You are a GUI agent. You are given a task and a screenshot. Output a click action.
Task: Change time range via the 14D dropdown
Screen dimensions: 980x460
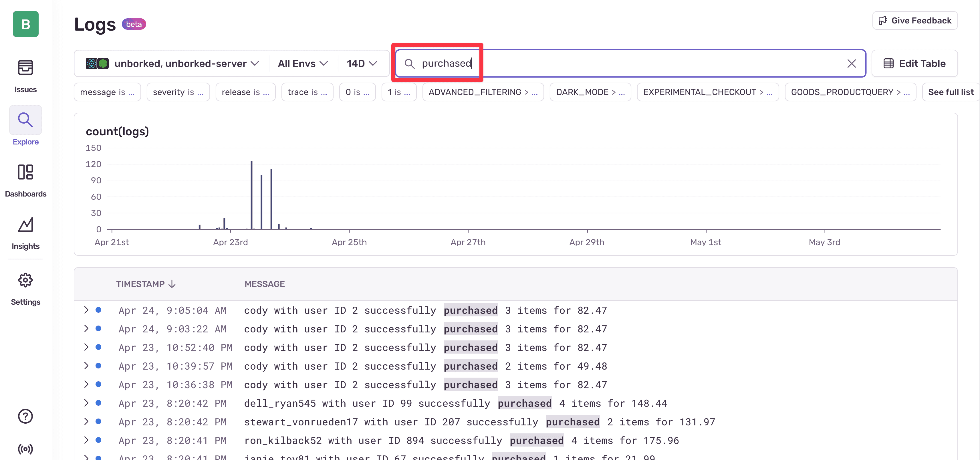(361, 63)
